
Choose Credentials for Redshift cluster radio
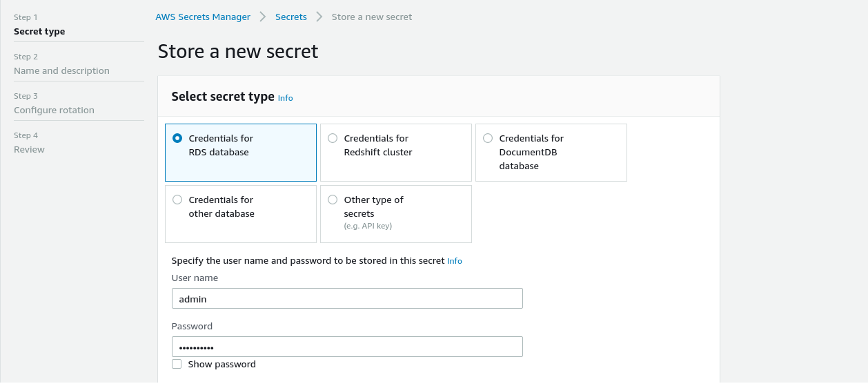396,153
